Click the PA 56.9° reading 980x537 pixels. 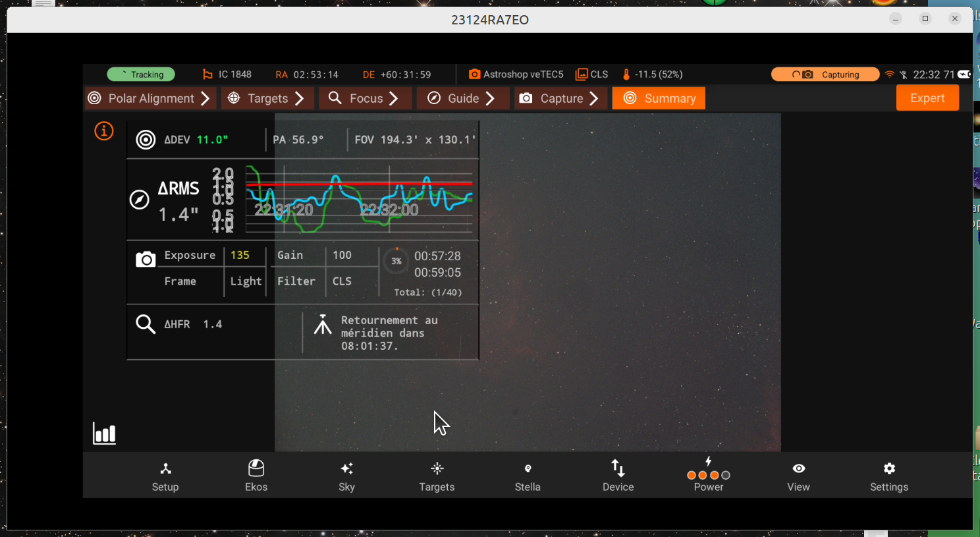pyautogui.click(x=298, y=140)
